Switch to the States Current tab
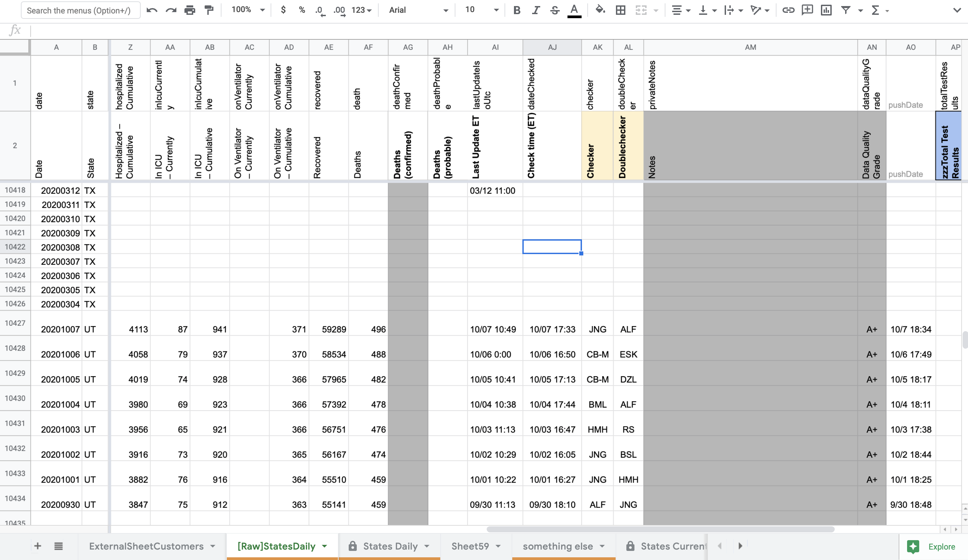This screenshot has height=560, width=968. pyautogui.click(x=667, y=546)
